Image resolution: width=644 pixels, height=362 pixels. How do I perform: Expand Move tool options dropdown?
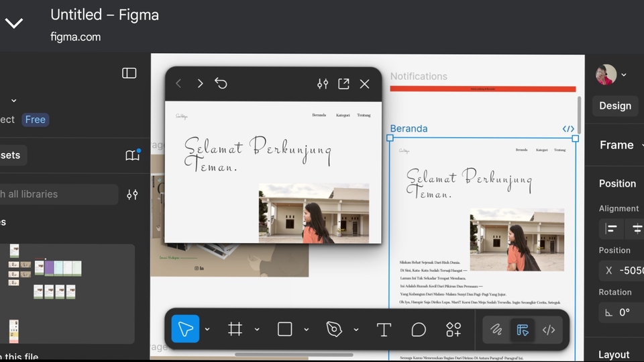point(207,329)
